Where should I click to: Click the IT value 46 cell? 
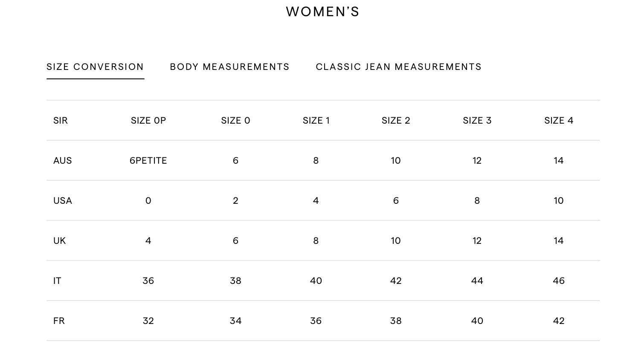tap(559, 281)
